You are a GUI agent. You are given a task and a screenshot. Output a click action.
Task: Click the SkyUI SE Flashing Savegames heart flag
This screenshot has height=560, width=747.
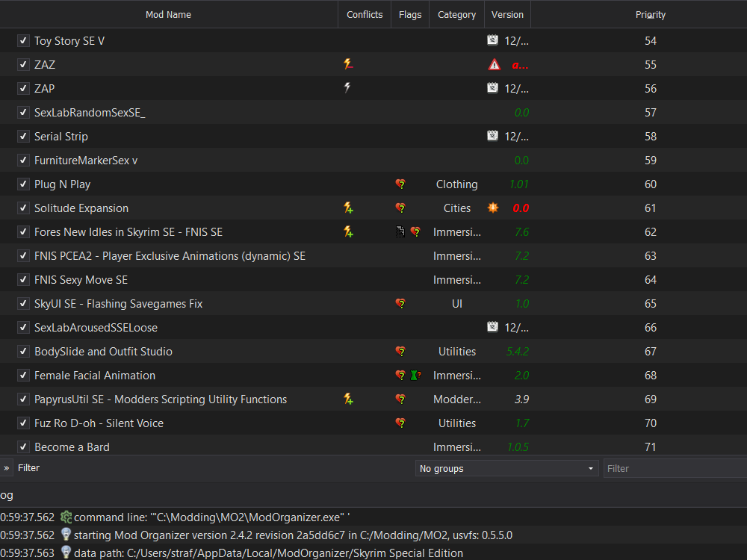(400, 303)
